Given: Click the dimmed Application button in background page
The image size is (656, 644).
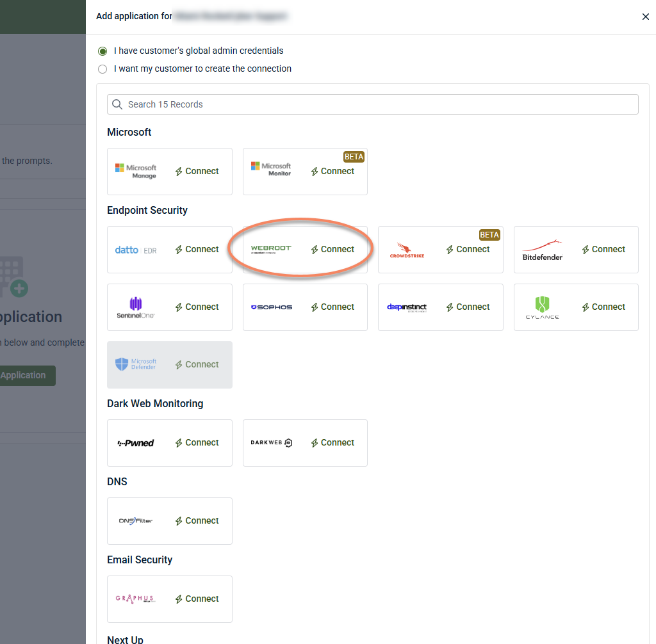Looking at the screenshot, I should click(28, 376).
